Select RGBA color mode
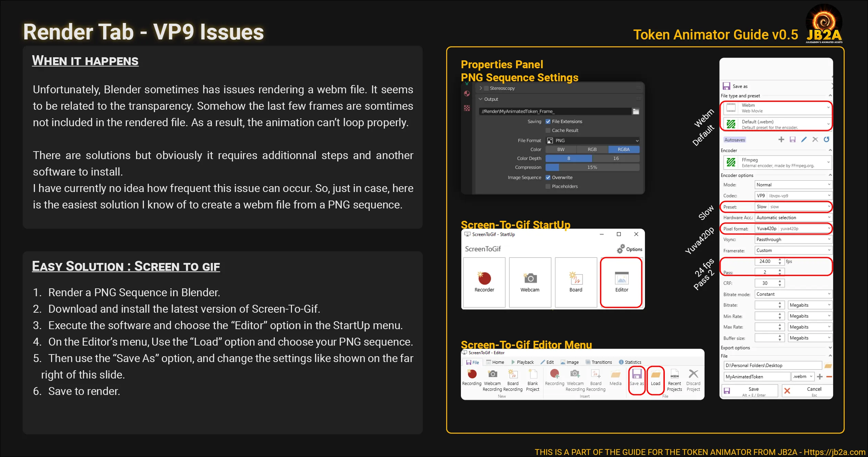This screenshot has height=457, width=868. [624, 149]
